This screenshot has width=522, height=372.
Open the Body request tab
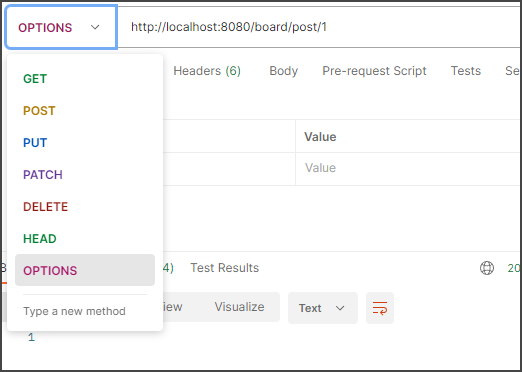coord(283,71)
